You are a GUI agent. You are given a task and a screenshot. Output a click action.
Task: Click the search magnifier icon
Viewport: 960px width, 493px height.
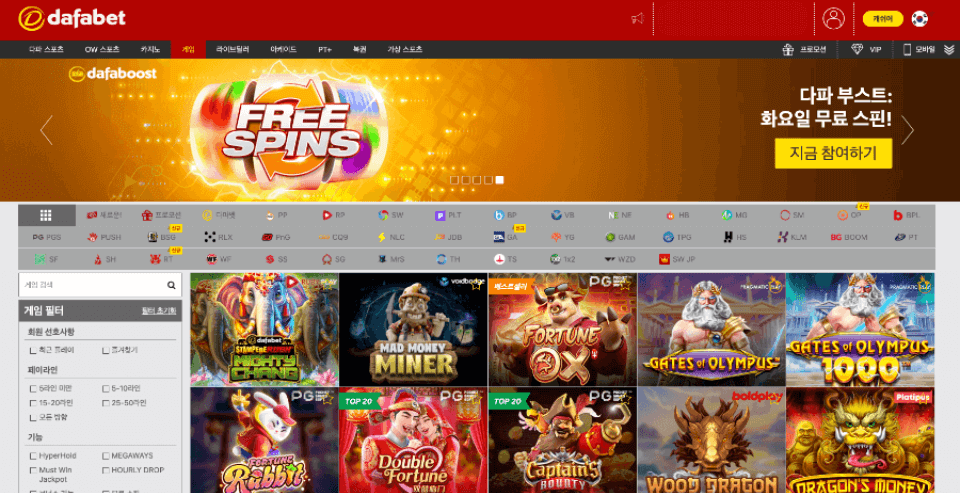171,285
